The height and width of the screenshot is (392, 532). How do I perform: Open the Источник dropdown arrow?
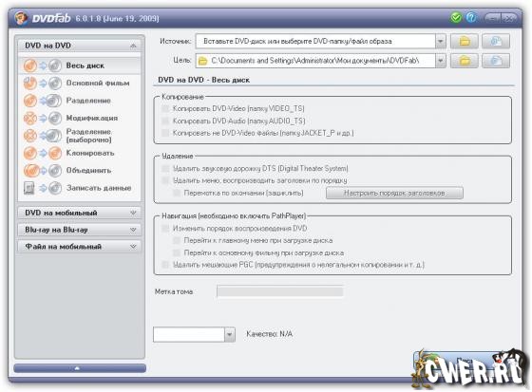[x=441, y=42]
